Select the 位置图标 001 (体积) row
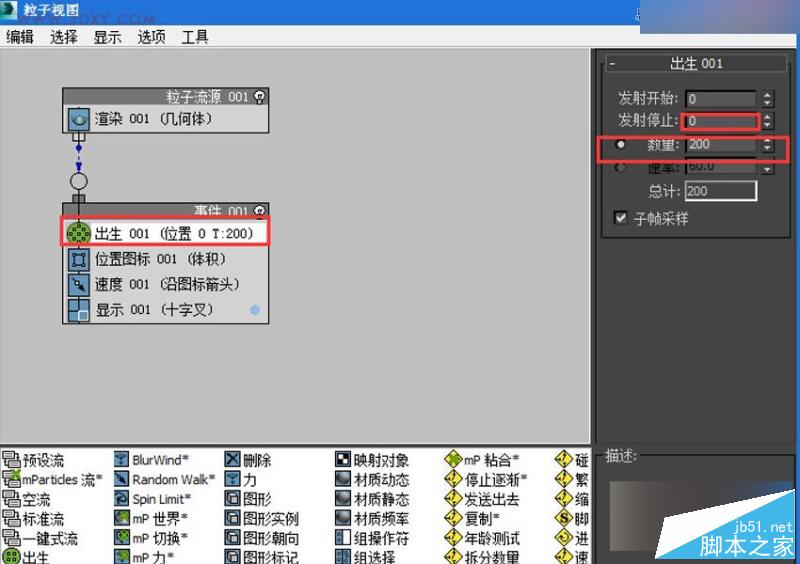Screen dimensions: 800x564 166,259
